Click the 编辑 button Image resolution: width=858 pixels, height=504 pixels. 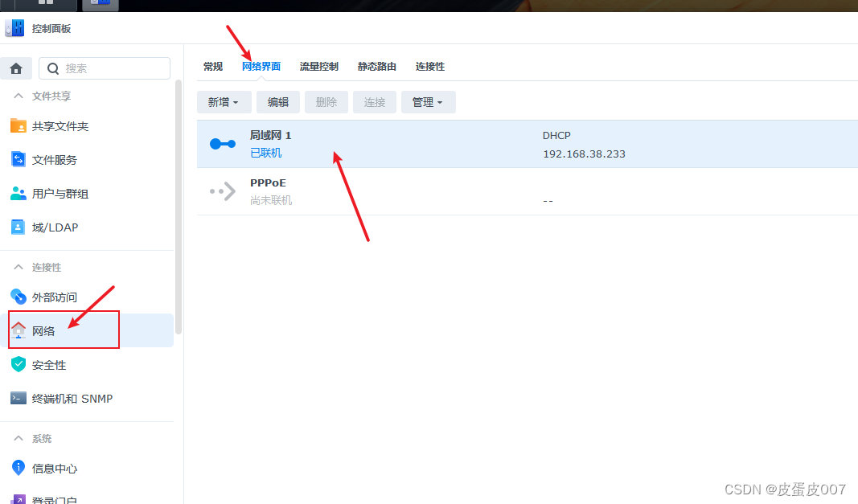pyautogui.click(x=277, y=102)
